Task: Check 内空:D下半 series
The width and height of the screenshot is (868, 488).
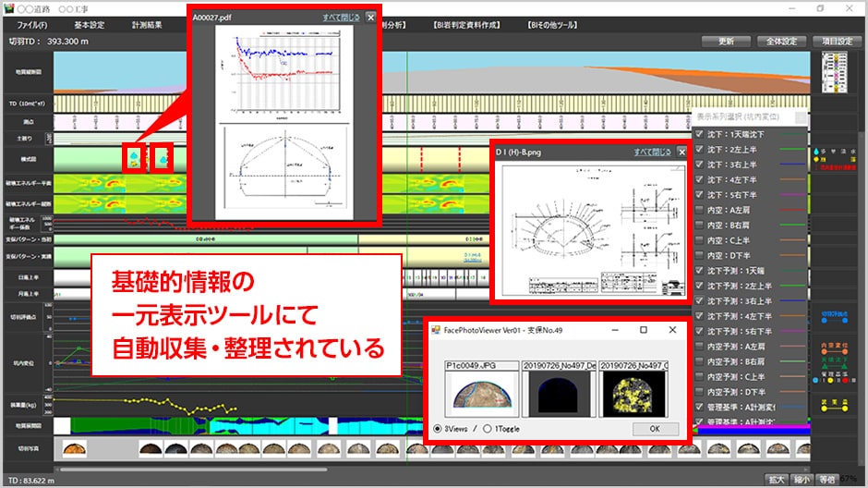Action: (x=700, y=255)
